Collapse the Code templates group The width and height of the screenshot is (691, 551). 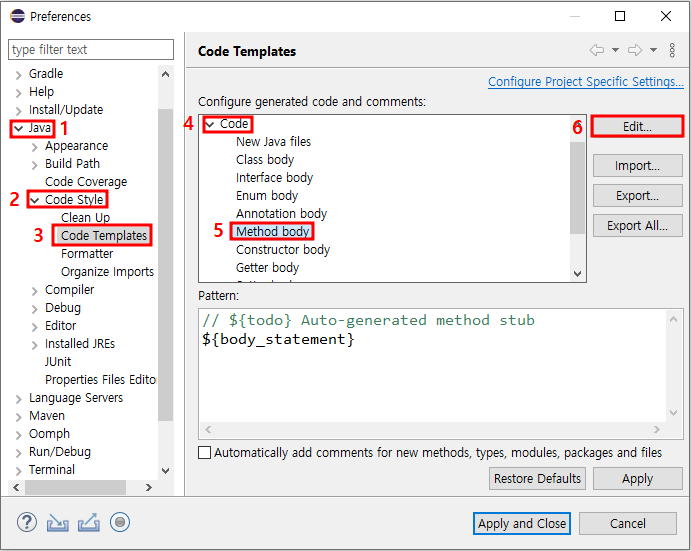pos(210,125)
